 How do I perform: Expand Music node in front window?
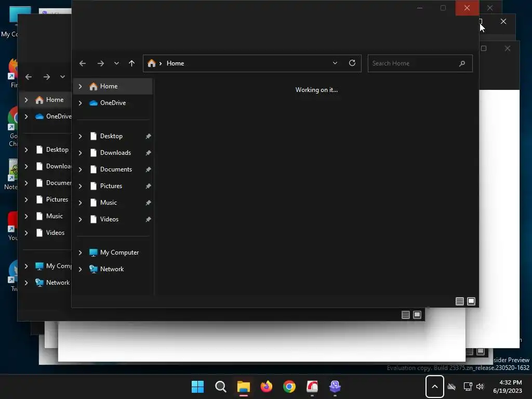click(80, 203)
